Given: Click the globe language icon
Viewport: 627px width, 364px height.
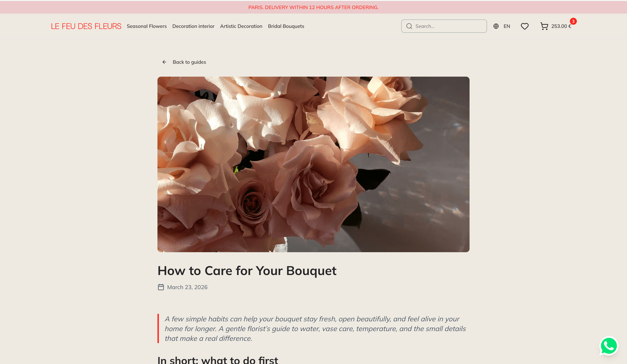Looking at the screenshot, I should pos(496,26).
